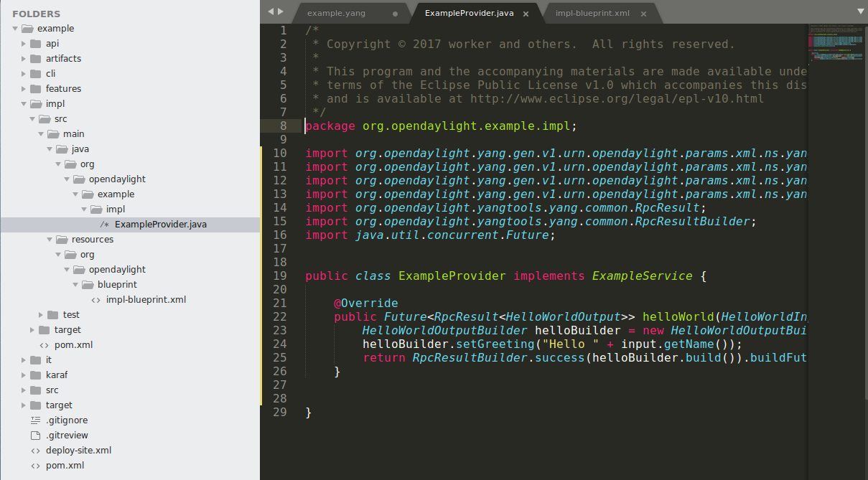Click line number 19 in the gutter

click(279, 276)
